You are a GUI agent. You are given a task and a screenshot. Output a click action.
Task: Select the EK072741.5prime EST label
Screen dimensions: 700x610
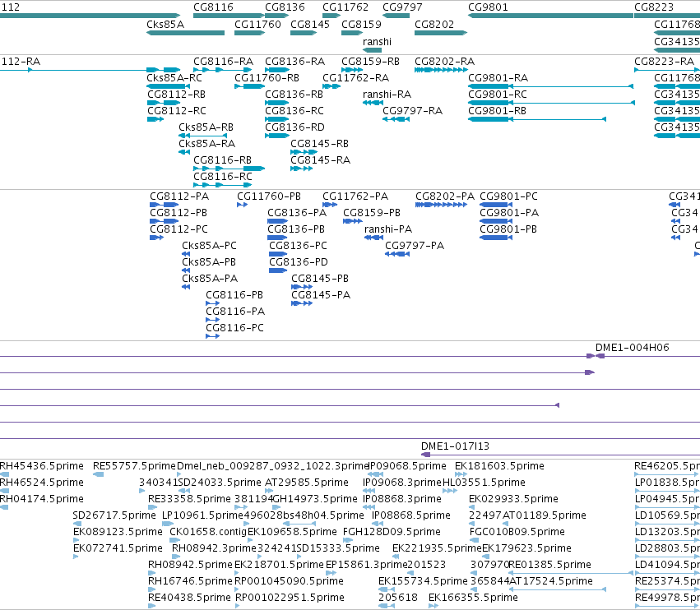(118, 548)
